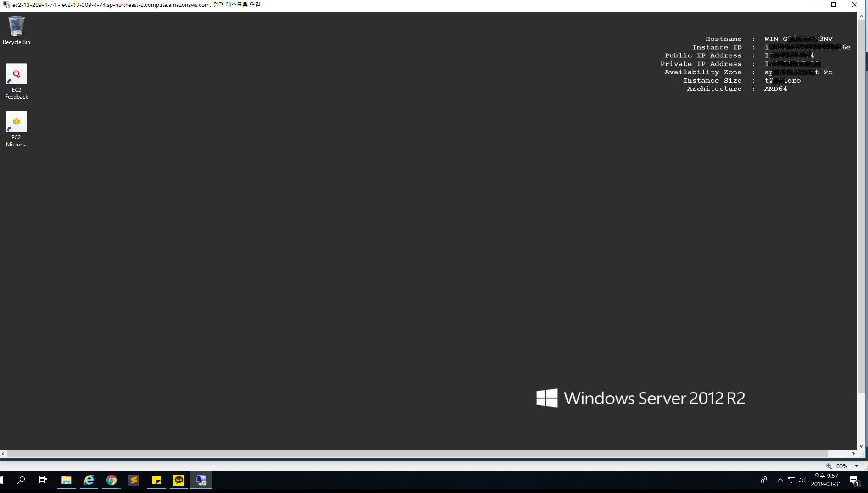
Task: Click the horizontal scrollbar right arrow
Action: tap(854, 454)
